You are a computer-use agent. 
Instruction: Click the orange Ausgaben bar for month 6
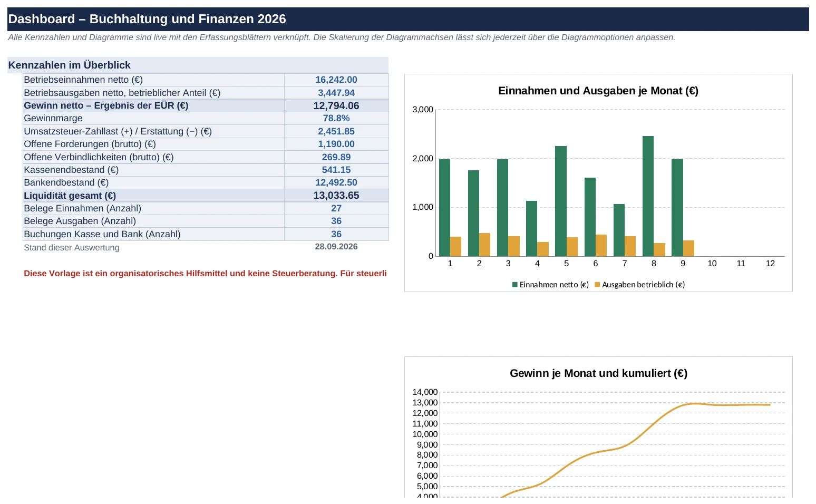pos(601,246)
